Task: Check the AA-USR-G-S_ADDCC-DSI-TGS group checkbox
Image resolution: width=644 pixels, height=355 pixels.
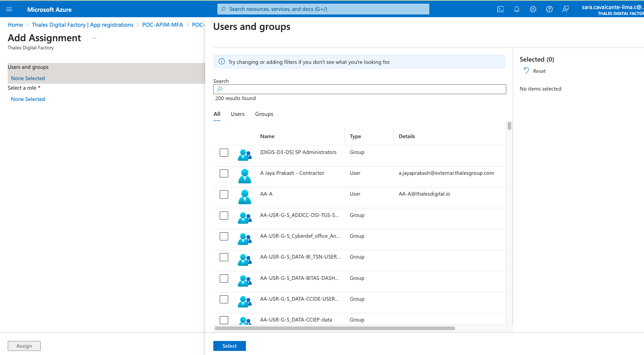Action: (x=224, y=216)
